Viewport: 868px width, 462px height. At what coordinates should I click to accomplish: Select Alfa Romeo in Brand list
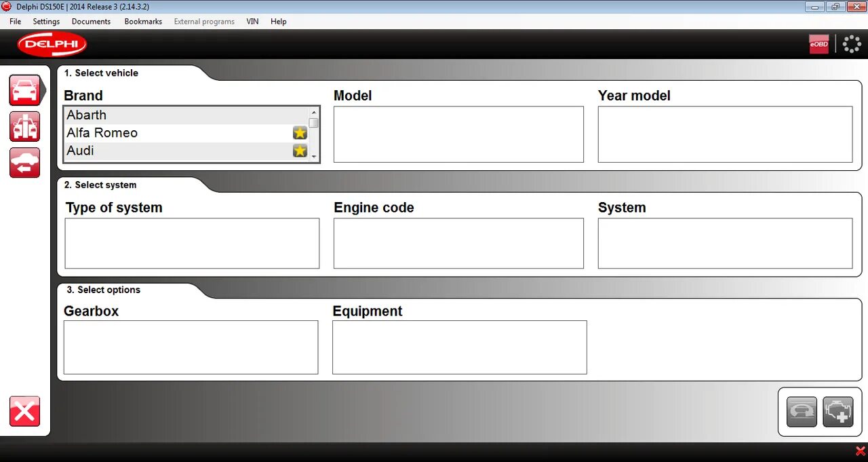[x=186, y=133]
